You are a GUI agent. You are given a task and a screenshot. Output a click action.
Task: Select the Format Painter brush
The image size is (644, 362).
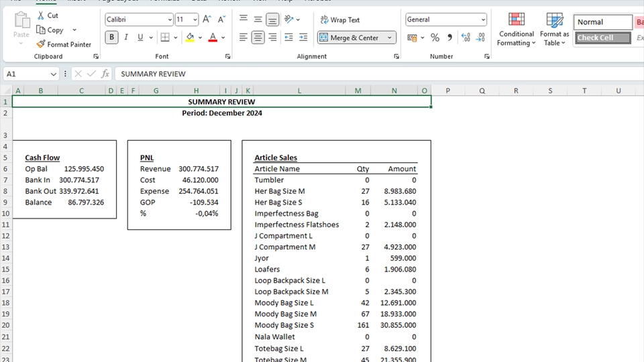(41, 44)
